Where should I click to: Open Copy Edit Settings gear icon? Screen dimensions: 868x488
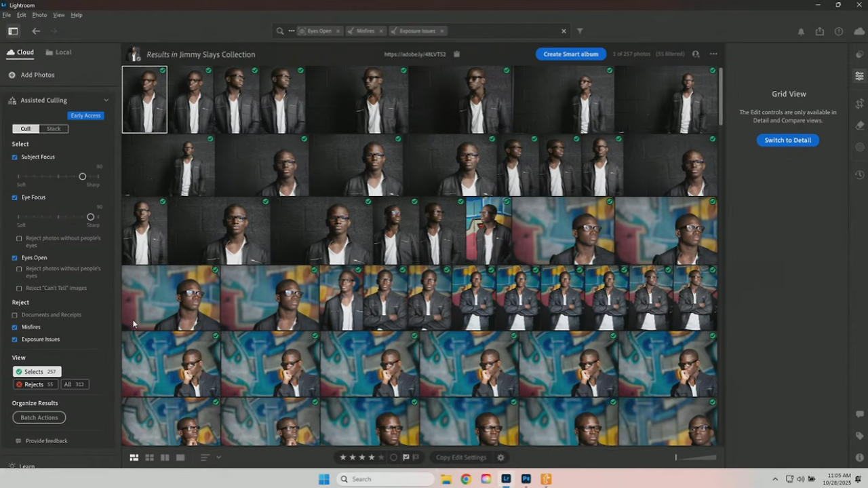[501, 457]
